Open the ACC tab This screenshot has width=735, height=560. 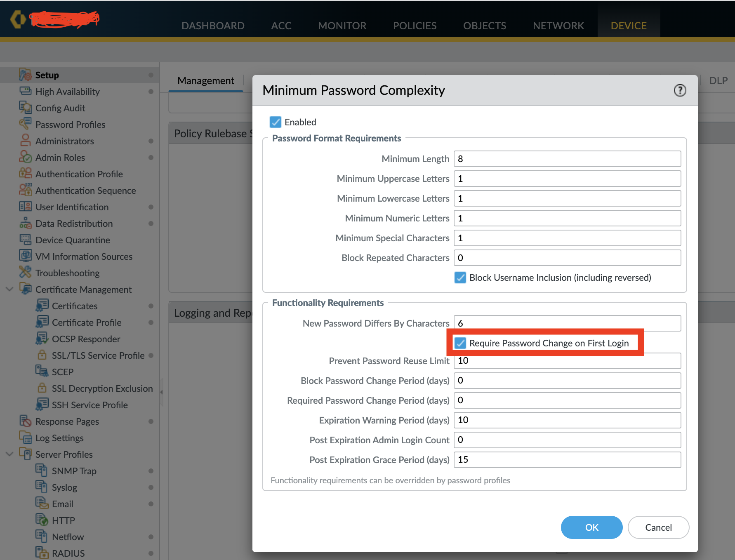coord(281,26)
